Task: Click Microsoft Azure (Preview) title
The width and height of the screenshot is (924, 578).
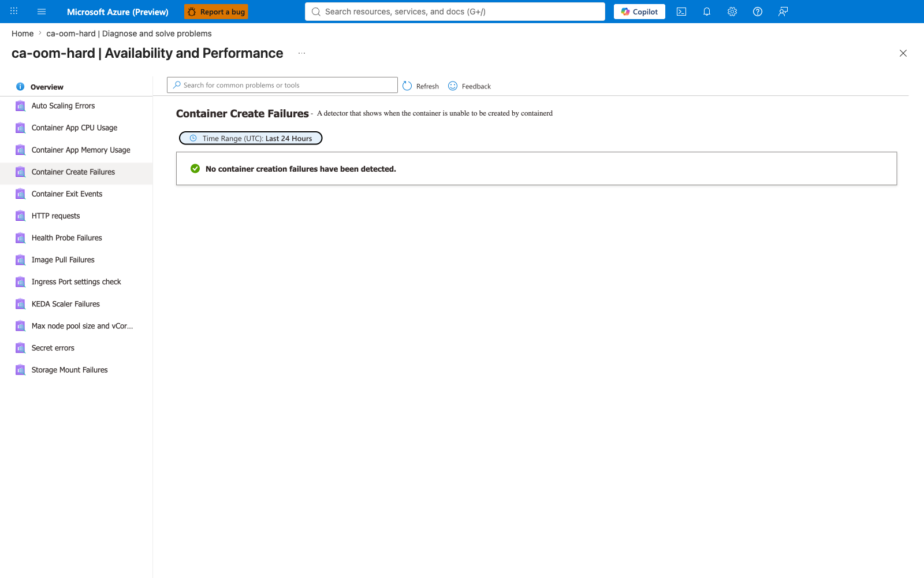Action: pos(118,12)
